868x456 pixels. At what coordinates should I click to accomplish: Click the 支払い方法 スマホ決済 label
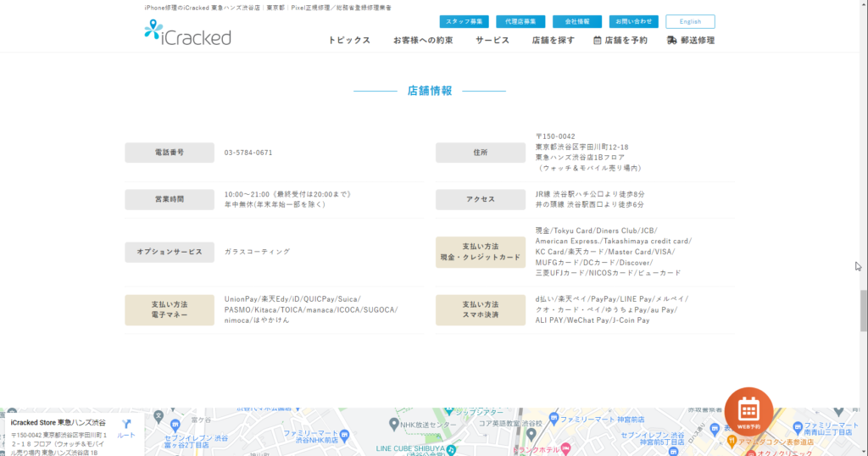click(x=481, y=310)
